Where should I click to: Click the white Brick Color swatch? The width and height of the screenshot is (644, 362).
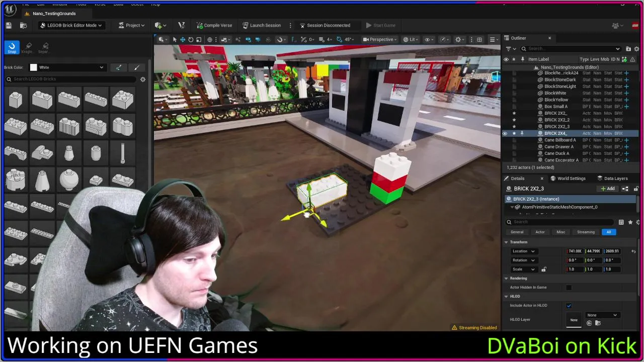pyautogui.click(x=33, y=67)
